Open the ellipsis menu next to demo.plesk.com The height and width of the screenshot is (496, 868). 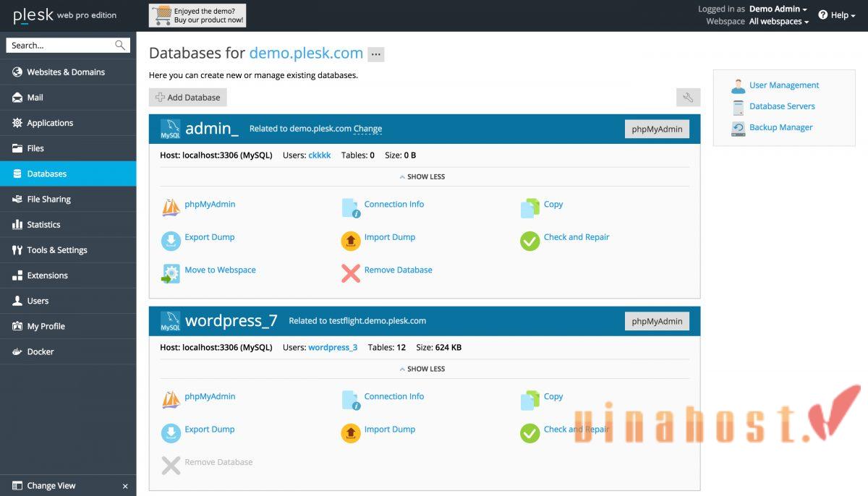[376, 54]
